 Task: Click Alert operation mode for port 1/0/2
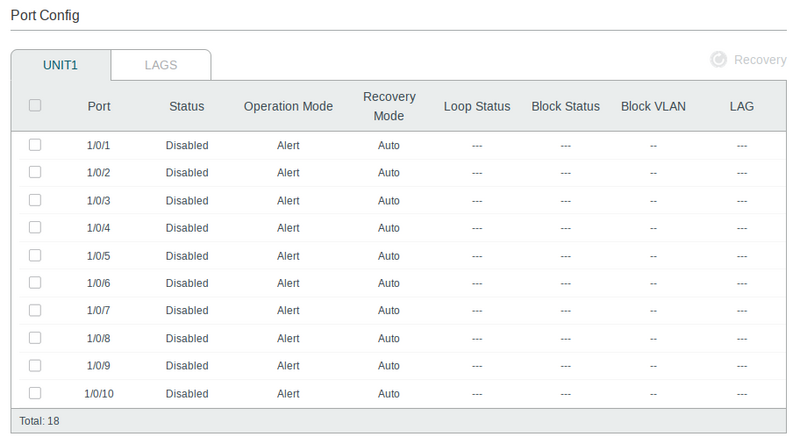288,172
